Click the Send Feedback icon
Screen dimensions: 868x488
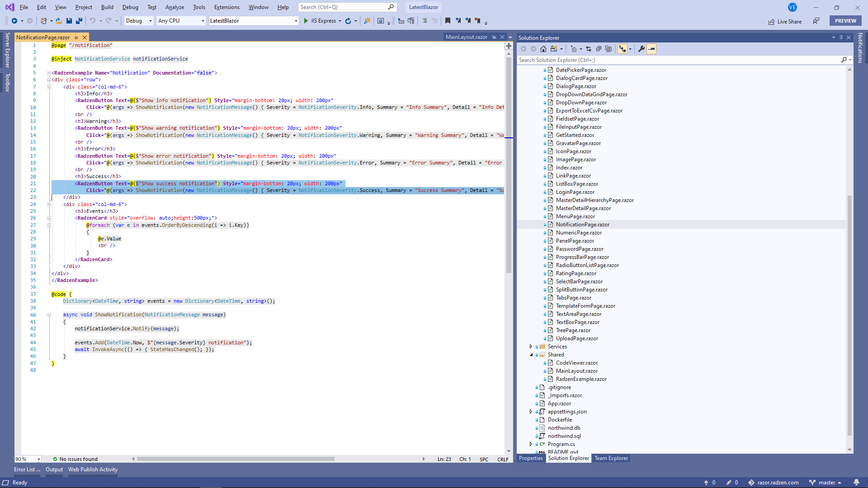(816, 21)
